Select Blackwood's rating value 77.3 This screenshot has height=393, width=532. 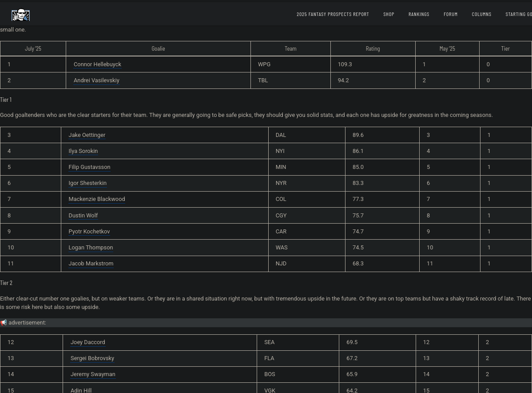tap(358, 199)
